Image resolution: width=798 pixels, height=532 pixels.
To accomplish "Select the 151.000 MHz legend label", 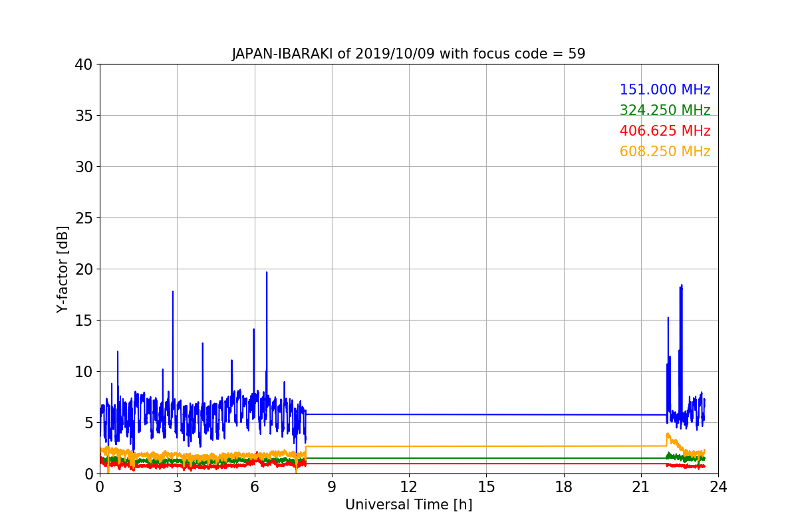I will [665, 90].
